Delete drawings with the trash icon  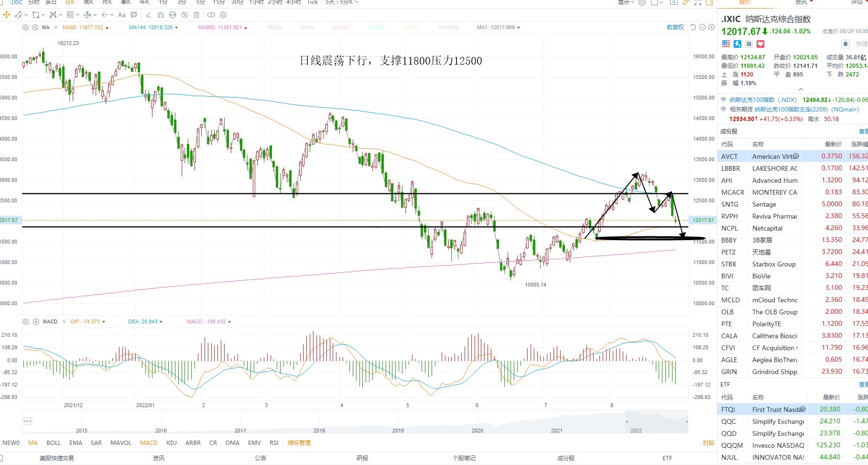click(x=196, y=15)
